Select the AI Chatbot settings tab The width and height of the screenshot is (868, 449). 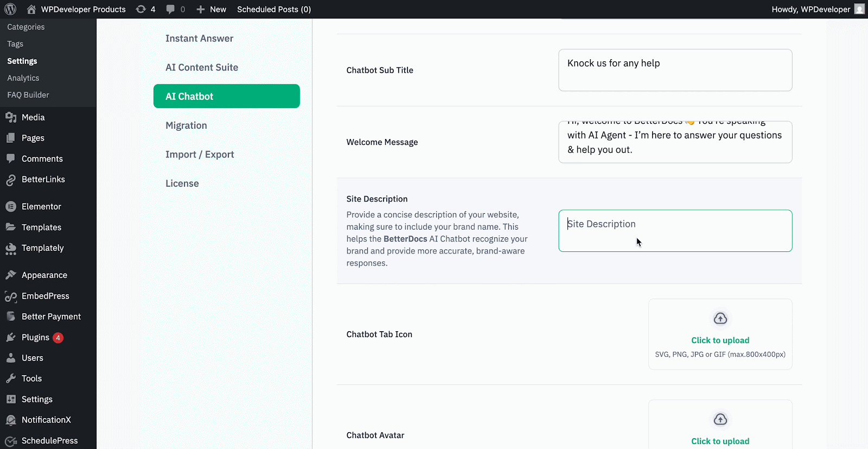coord(226,96)
